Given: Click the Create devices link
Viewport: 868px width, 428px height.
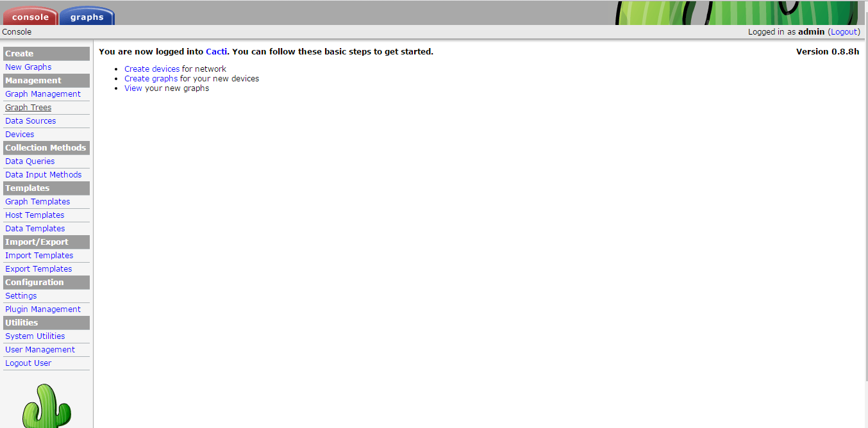Looking at the screenshot, I should 152,69.
